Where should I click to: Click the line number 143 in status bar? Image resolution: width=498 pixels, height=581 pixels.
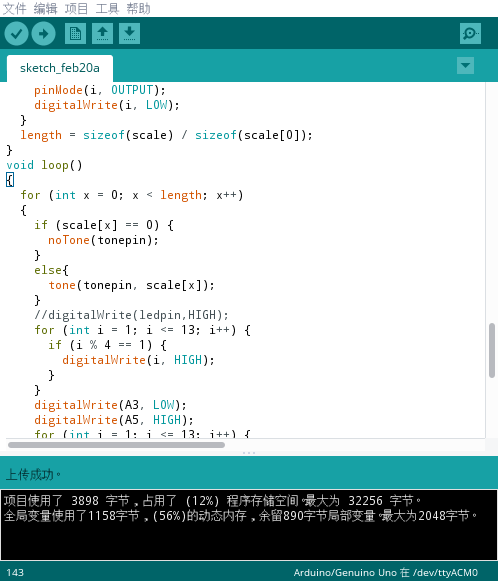(15, 572)
